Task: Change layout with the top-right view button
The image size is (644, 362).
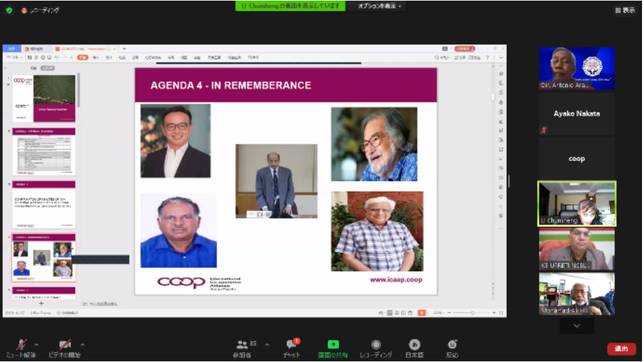Action: 624,10
